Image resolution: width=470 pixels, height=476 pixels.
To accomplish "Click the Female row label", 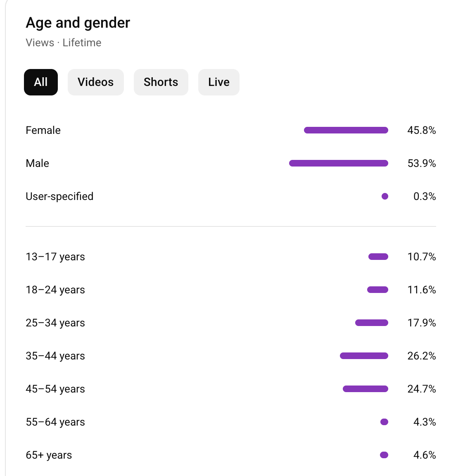I will click(x=43, y=130).
